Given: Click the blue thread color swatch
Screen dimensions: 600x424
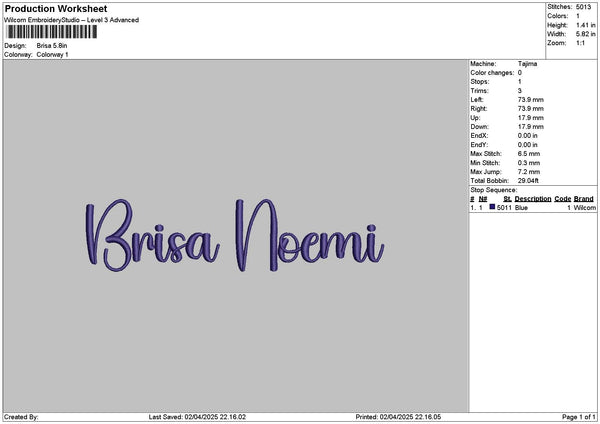Looking at the screenshot, I should pyautogui.click(x=492, y=207).
